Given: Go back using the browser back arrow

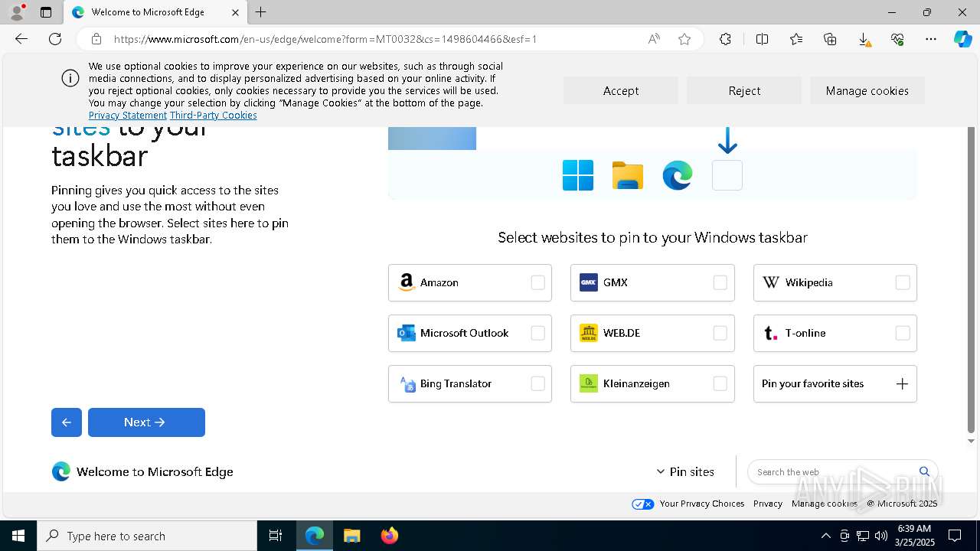Looking at the screenshot, I should pos(21,39).
